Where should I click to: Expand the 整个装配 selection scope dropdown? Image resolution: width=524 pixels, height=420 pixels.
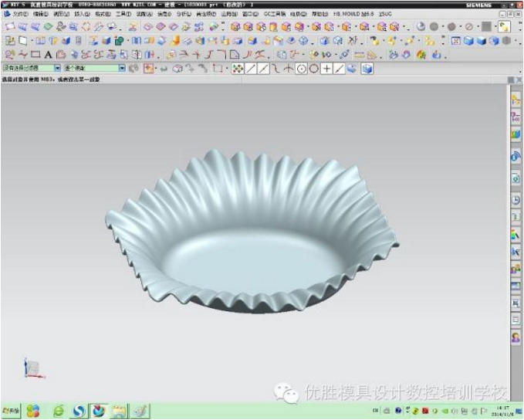[x=122, y=69]
